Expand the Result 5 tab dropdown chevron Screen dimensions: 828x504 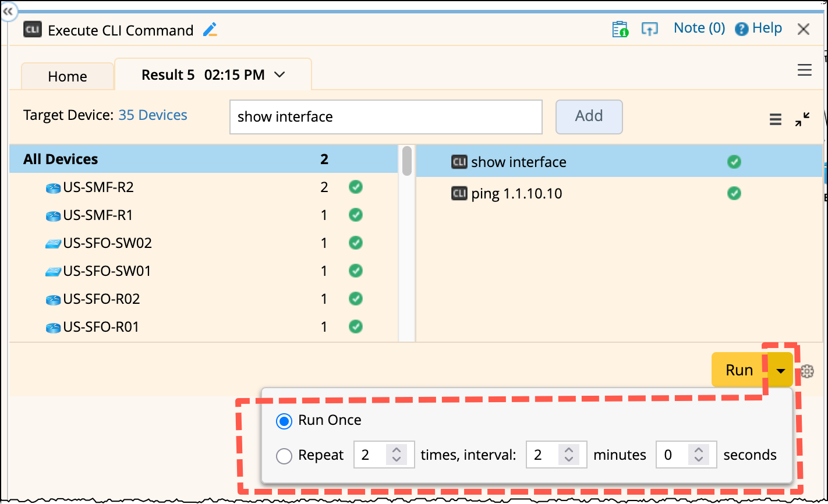point(279,74)
